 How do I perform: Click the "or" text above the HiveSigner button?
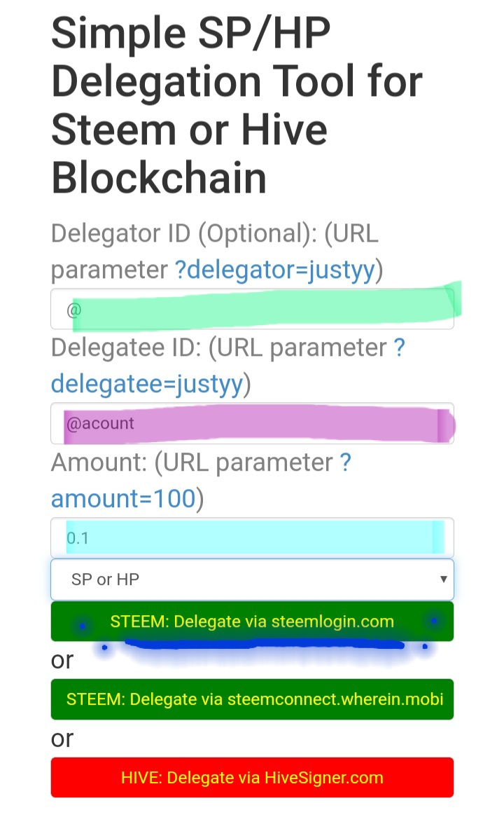(62, 738)
